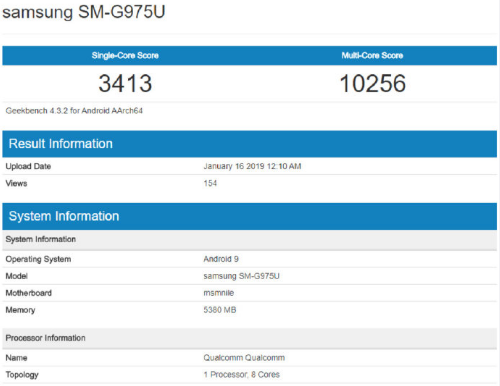Click the Processor Information subheader row
This screenshot has width=500, height=386.
(249, 338)
